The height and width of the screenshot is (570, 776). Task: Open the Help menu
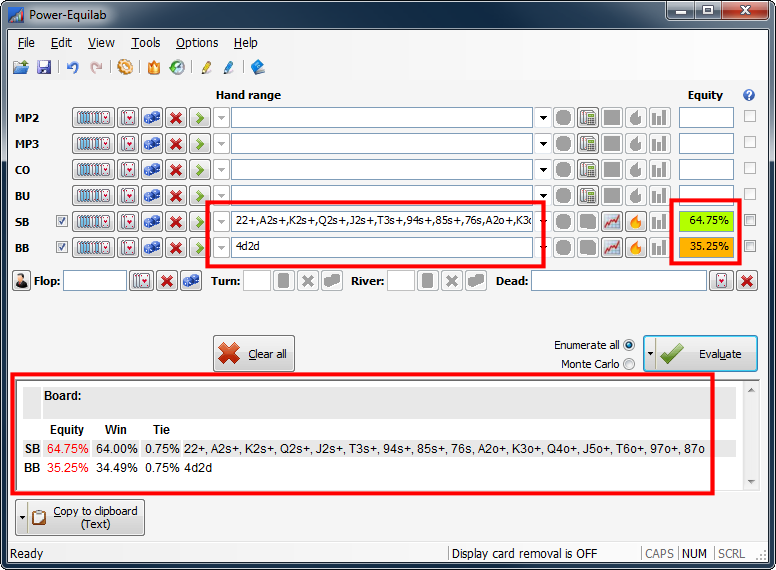245,43
